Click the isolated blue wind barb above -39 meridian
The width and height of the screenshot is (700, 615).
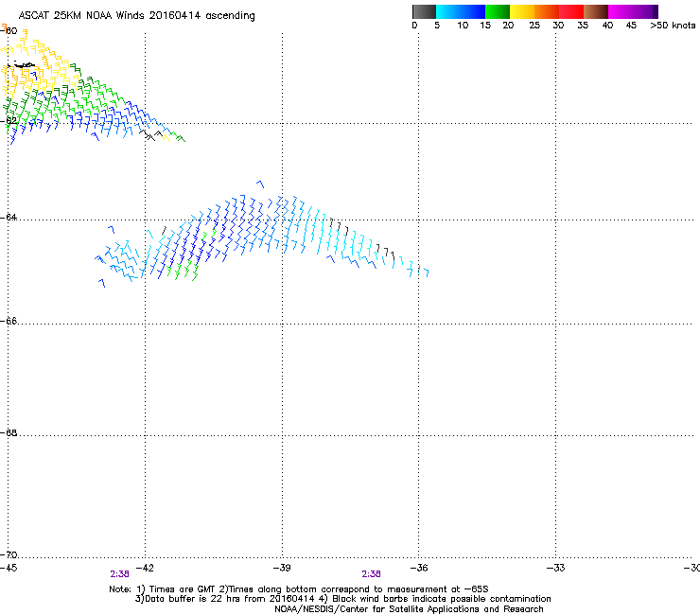260,184
